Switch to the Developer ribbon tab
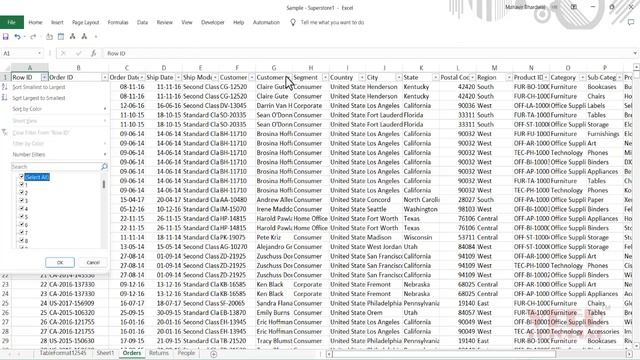The width and height of the screenshot is (640, 360). pos(213,22)
